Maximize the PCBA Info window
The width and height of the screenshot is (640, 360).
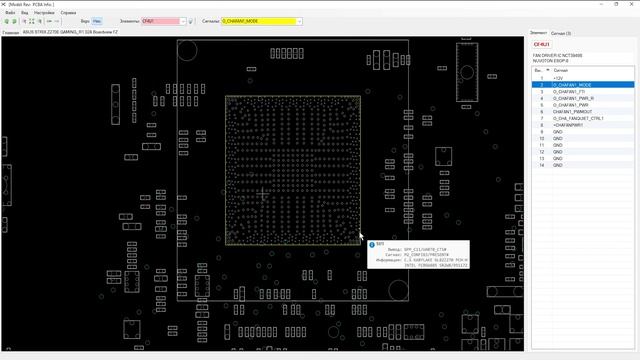pyautogui.click(x=616, y=4)
